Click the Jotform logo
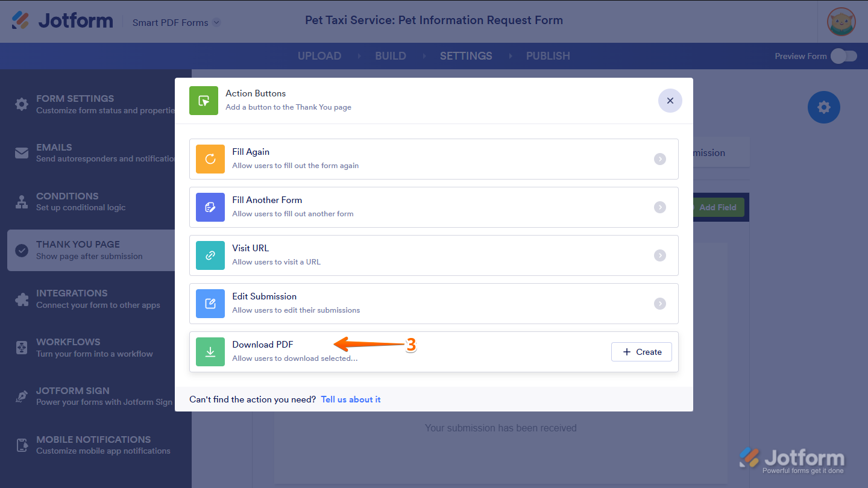 click(63, 20)
